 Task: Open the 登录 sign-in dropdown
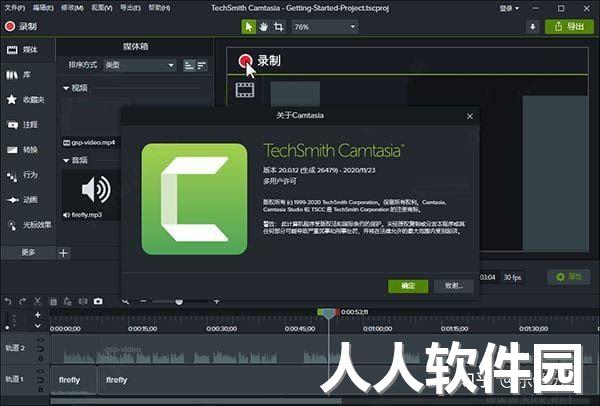coord(509,8)
